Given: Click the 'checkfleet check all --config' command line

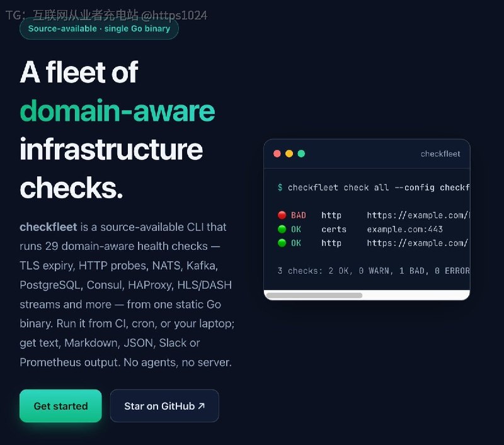Looking at the screenshot, I should click(374, 188).
